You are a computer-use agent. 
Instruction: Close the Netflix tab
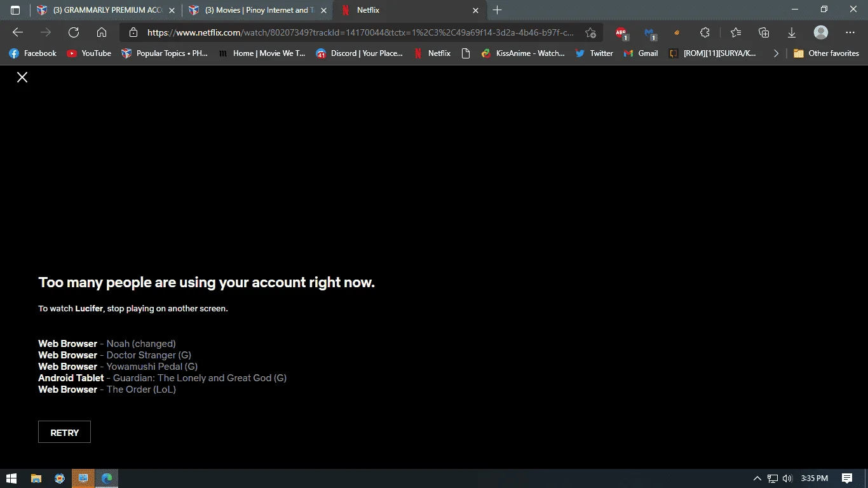coord(475,10)
